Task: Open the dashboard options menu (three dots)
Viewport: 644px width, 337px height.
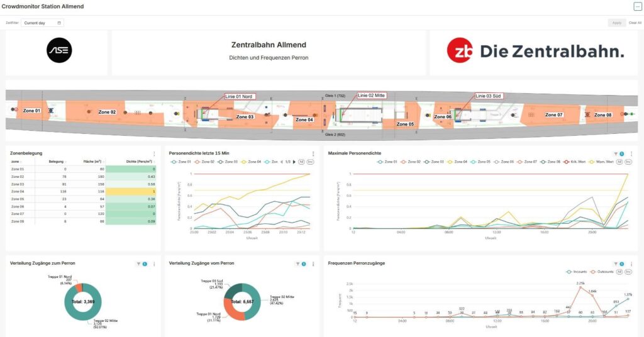Action: tap(637, 6)
